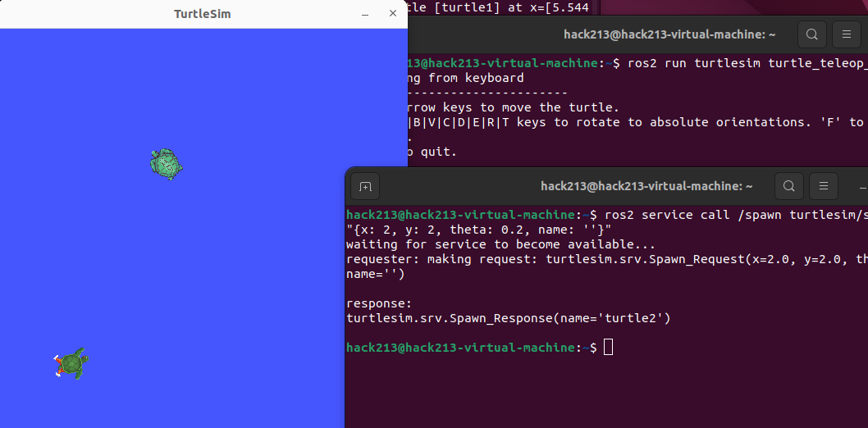Minimize the front terminal window
The image size is (868, 428).
pos(862,187)
